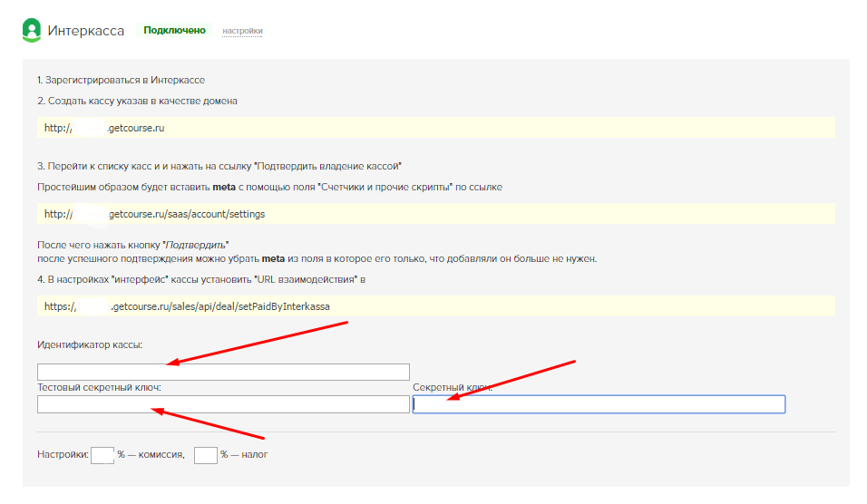Click the Тестовый секретный ключ input field
This screenshot has height=504, width=867.
pyautogui.click(x=223, y=404)
